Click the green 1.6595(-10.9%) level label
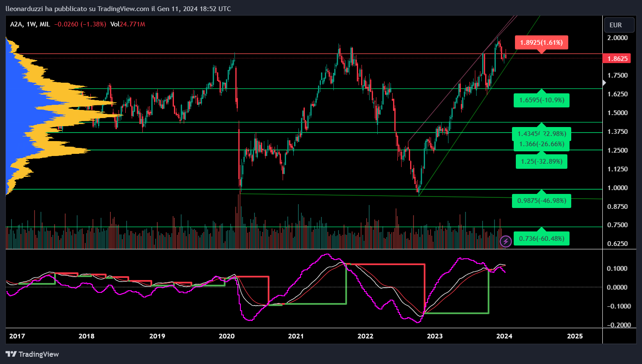642x364 pixels. tap(541, 100)
